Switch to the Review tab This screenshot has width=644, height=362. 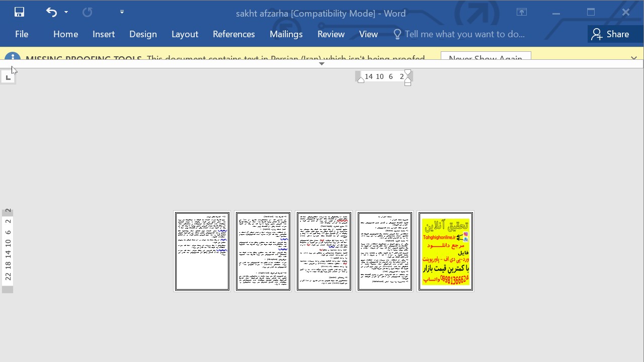pos(331,34)
